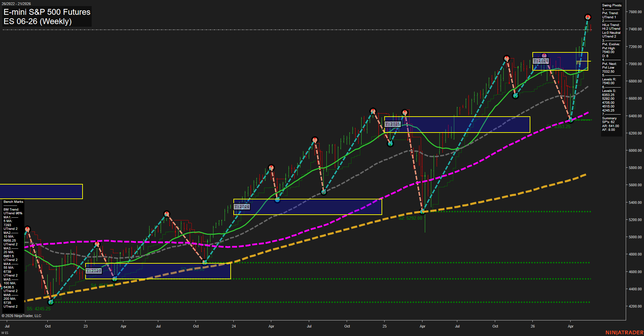Click the 4600.00 price axis label
The height and width of the screenshot is (336, 644).
tap(635, 272)
